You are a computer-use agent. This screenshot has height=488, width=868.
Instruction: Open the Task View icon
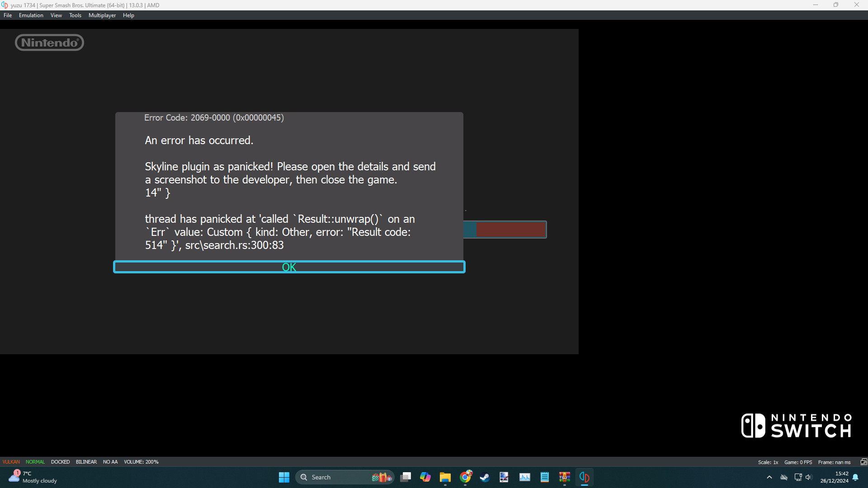[406, 477]
